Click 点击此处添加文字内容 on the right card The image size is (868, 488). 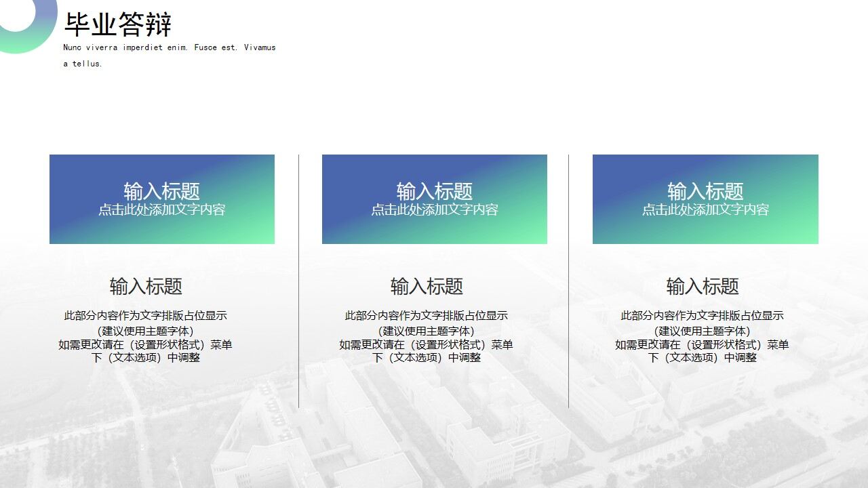(706, 210)
